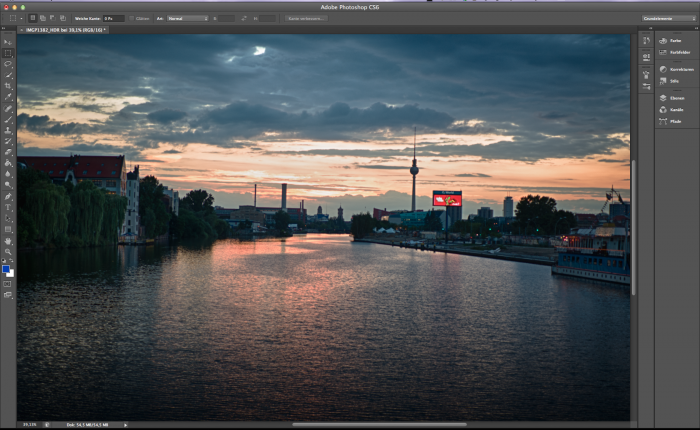
Task: Swap selection width and height values
Action: click(244, 18)
